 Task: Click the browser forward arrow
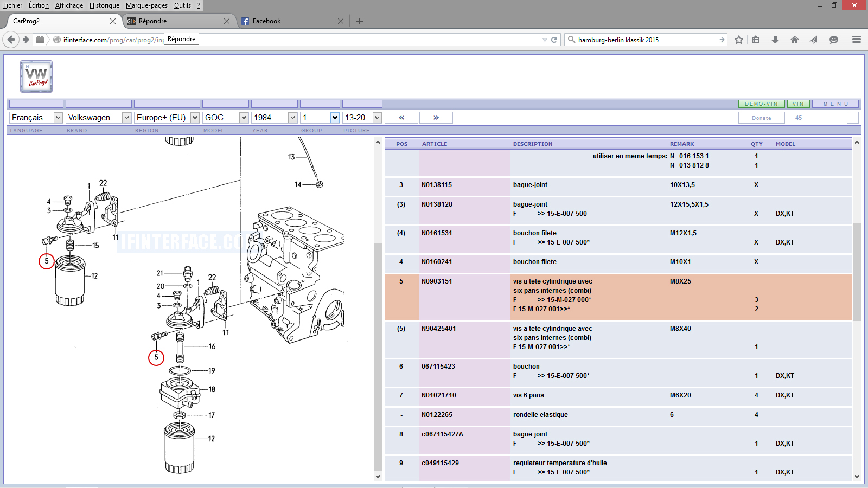(25, 40)
